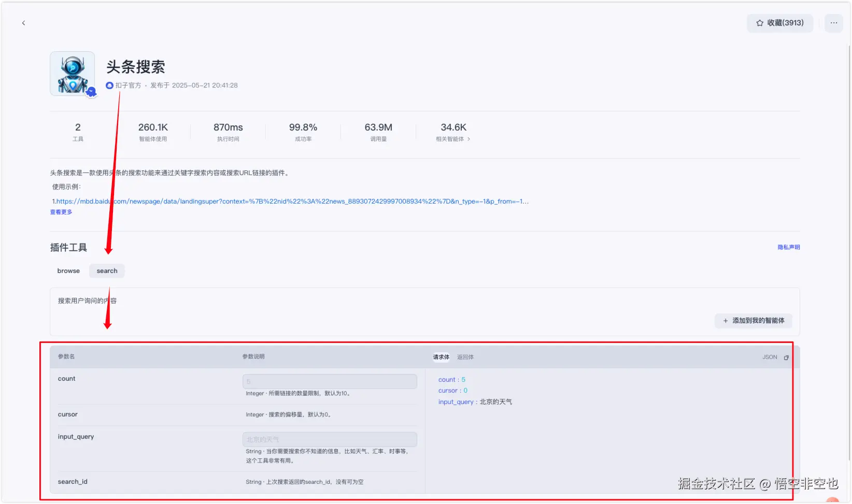
Task: Click the 参数说明 column header
Action: pyautogui.click(x=253, y=357)
